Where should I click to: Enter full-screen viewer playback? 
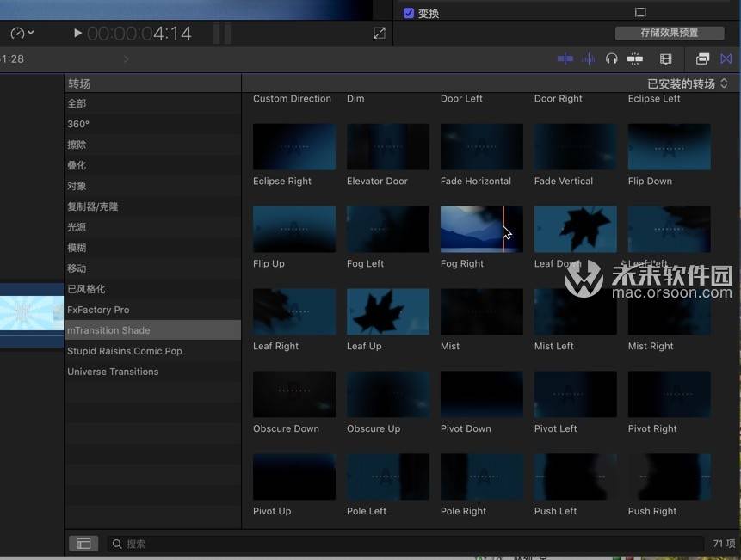click(x=380, y=33)
